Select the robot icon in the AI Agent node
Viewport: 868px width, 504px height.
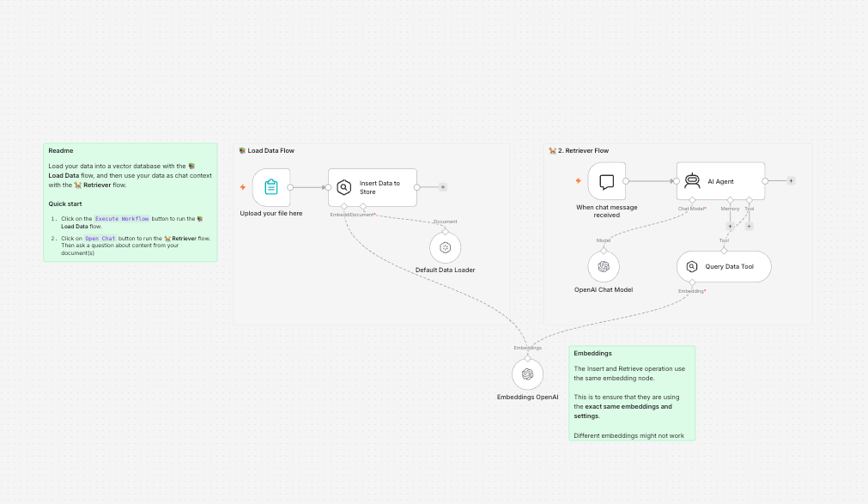pos(692,181)
